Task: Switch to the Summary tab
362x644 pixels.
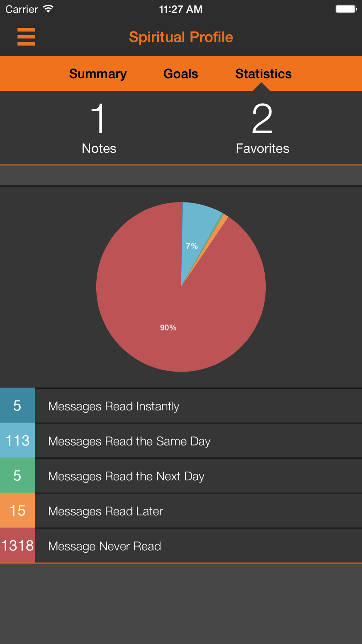Action: pyautogui.click(x=98, y=74)
